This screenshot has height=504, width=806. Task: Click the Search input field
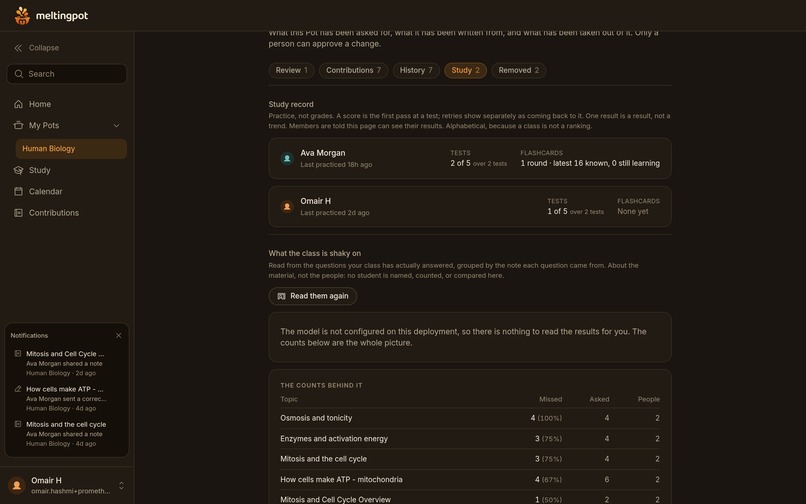click(x=67, y=74)
